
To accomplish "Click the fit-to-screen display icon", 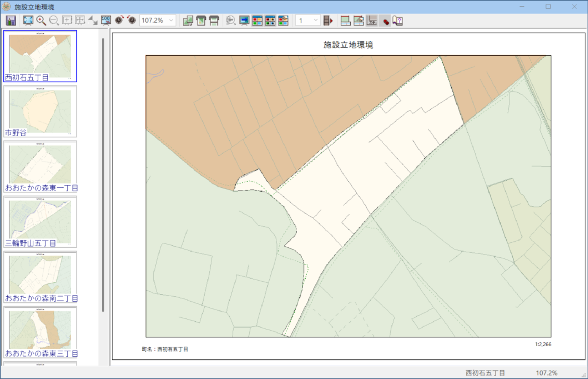I will (28, 21).
